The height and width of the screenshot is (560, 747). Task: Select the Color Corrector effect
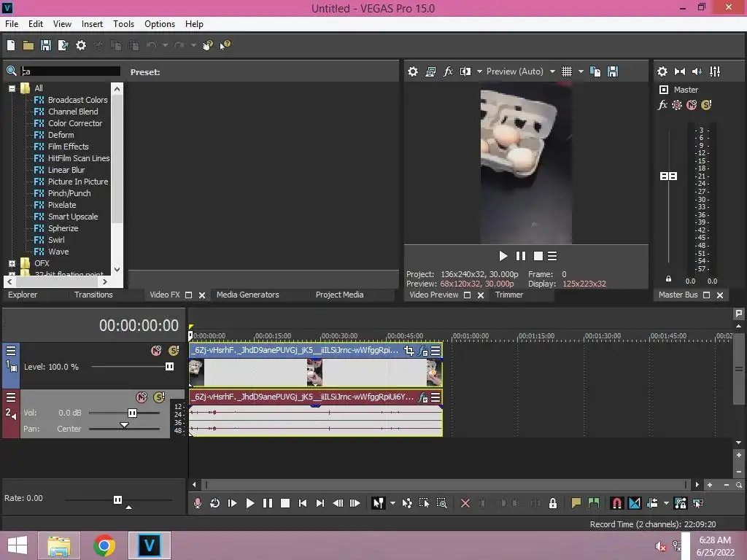pos(75,123)
